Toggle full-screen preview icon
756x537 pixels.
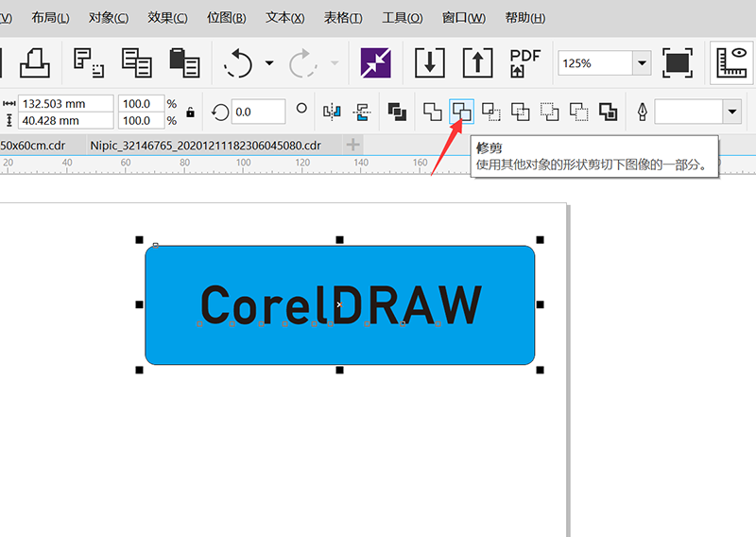tap(678, 62)
